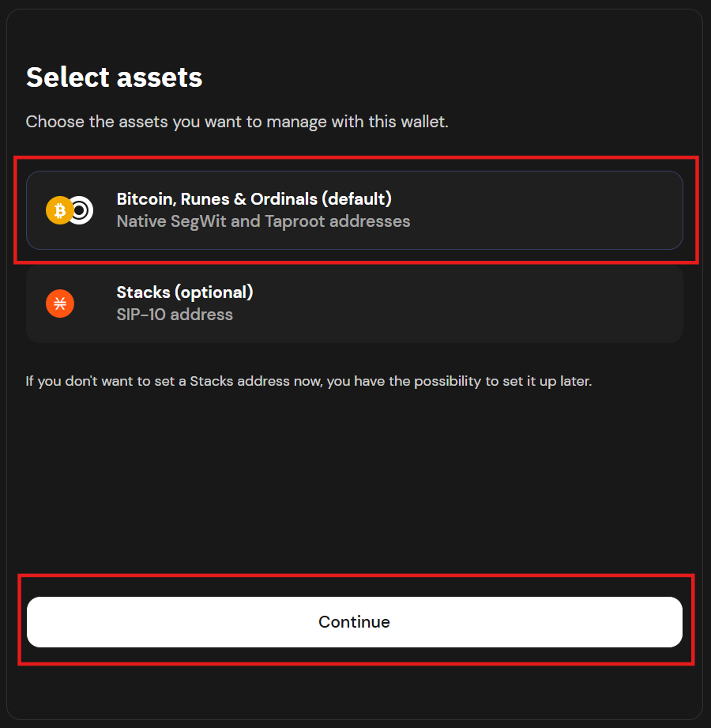The width and height of the screenshot is (711, 728).
Task: Select the Bitcoin, Runes & Ordinals option
Action: [x=354, y=210]
